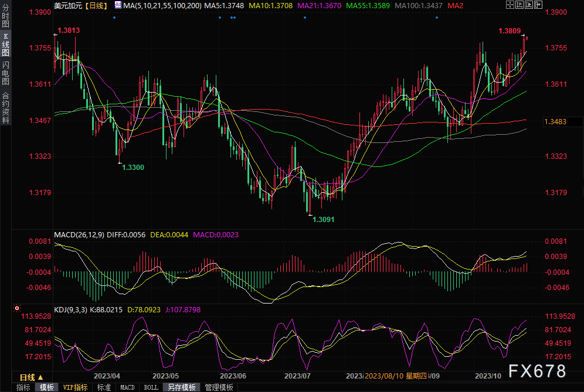Click the FX678 watermark logo
Viewport: 584px width, 392px height.
(x=537, y=371)
